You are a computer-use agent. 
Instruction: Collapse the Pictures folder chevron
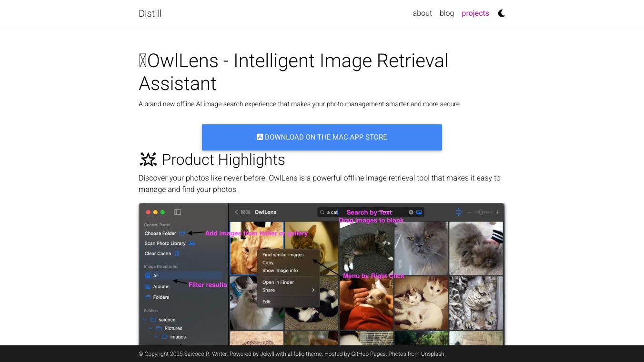click(151, 328)
